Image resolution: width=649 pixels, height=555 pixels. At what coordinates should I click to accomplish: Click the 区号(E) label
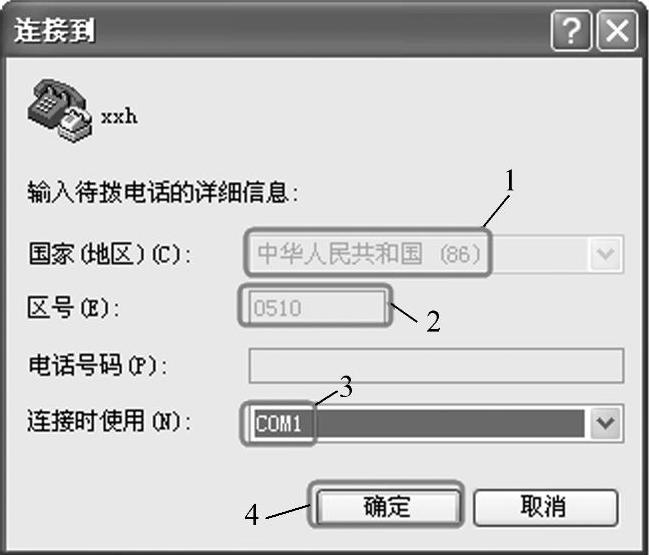tap(73, 307)
